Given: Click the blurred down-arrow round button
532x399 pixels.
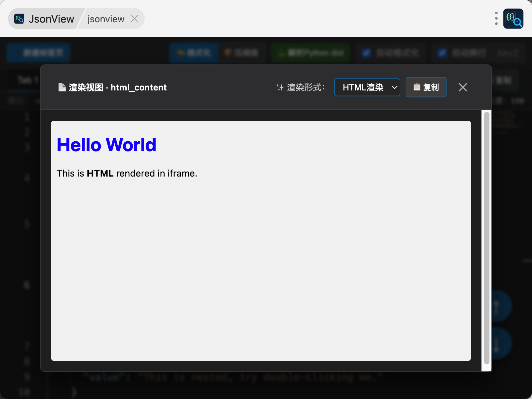Looking at the screenshot, I should coord(496,343).
